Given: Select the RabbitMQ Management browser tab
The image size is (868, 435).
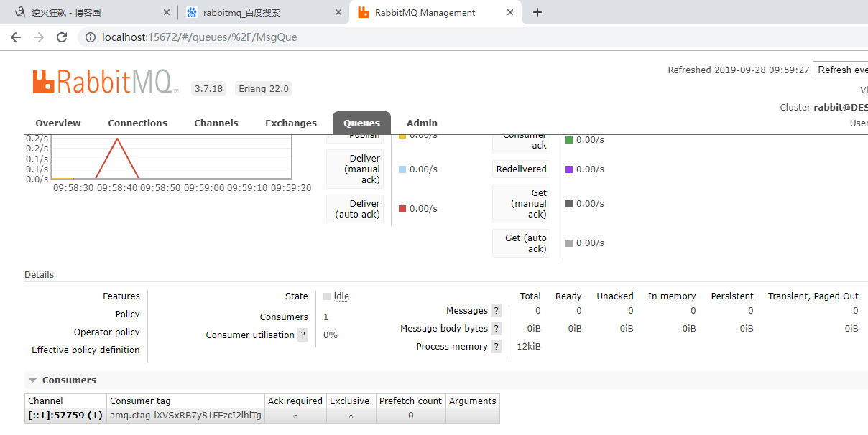Looking at the screenshot, I should click(x=435, y=12).
